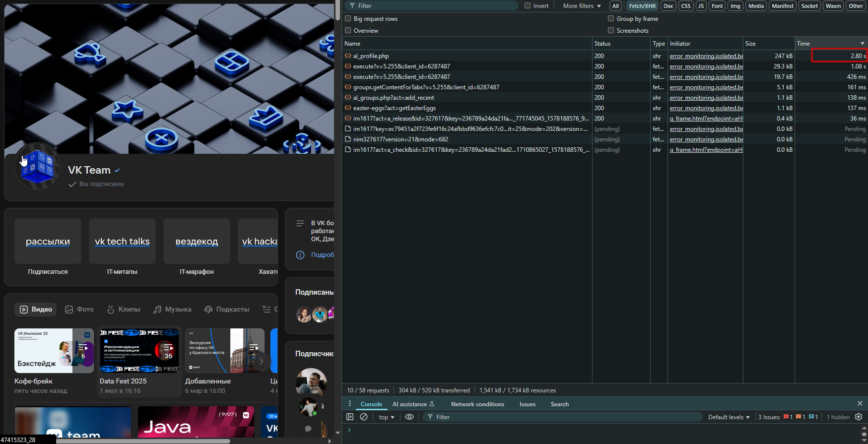
Task: Click the Клипы icon
Action: point(111,309)
